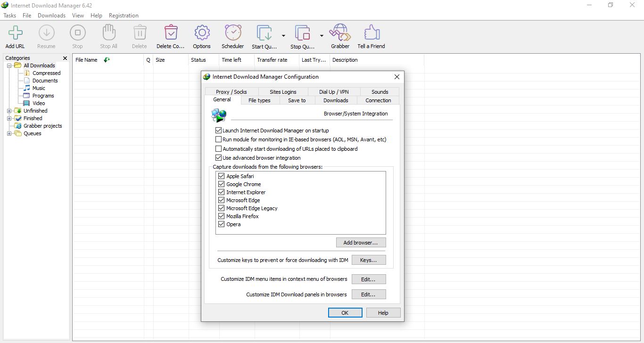Open the Scheduler clock icon
644x343 pixels.
pyautogui.click(x=233, y=33)
